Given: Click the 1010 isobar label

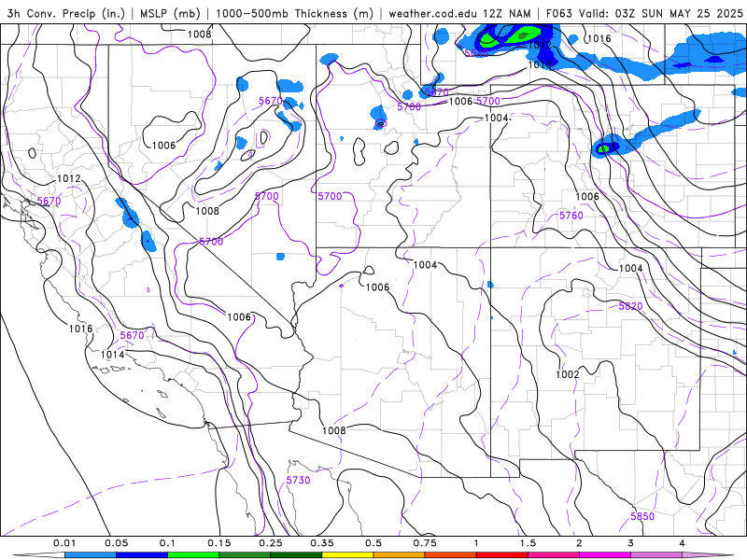Looking at the screenshot, I should coord(540,64).
